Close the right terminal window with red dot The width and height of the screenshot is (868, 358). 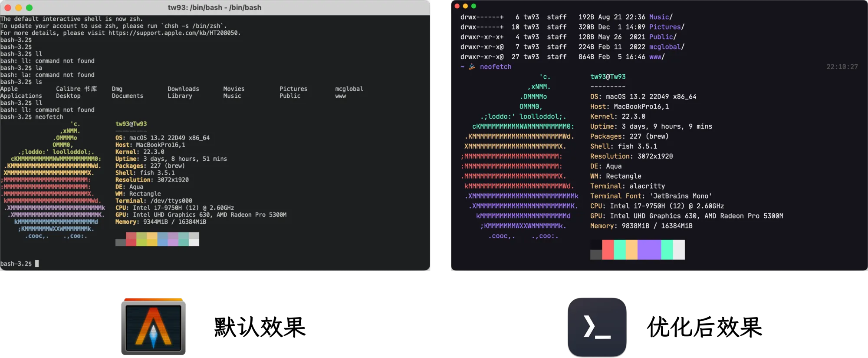457,6
